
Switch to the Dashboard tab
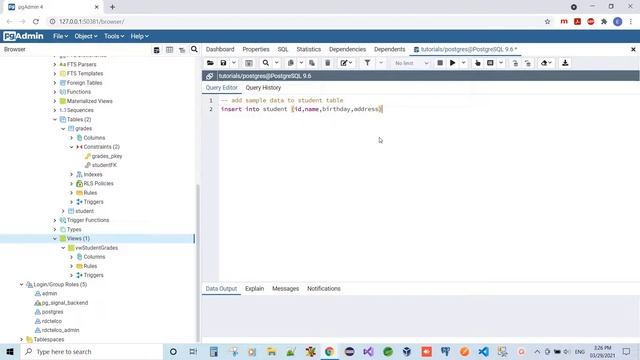[220, 49]
